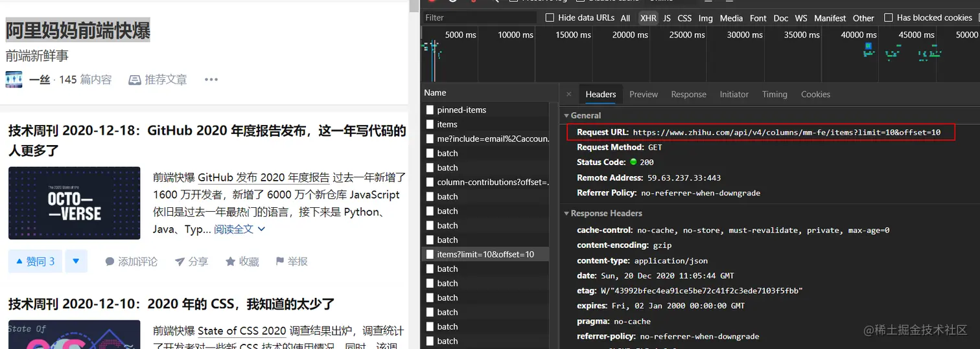Select the XHR filter type
The image size is (980, 349).
[648, 18]
